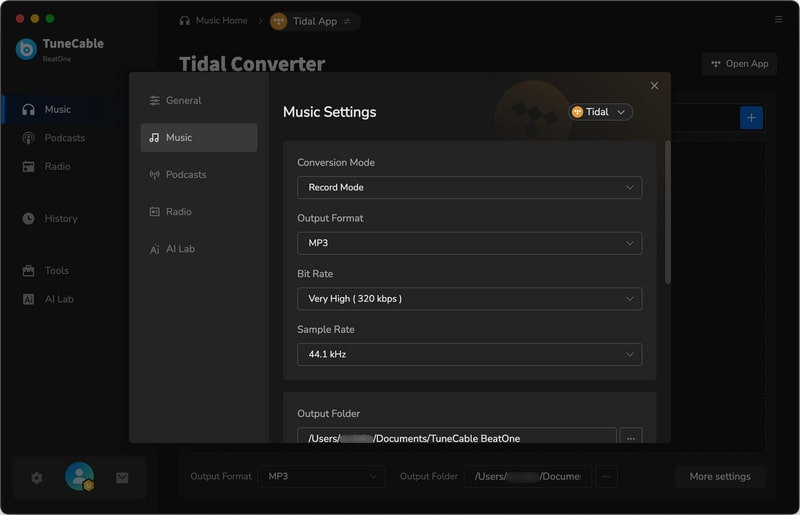Browse output folder from bottom bar
The width and height of the screenshot is (800, 515).
(606, 476)
